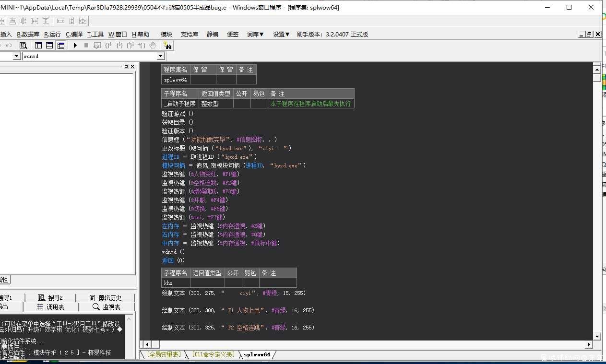Open the 搜寻2 tab
The width and height of the screenshot is (606, 364).
[x=50, y=297]
